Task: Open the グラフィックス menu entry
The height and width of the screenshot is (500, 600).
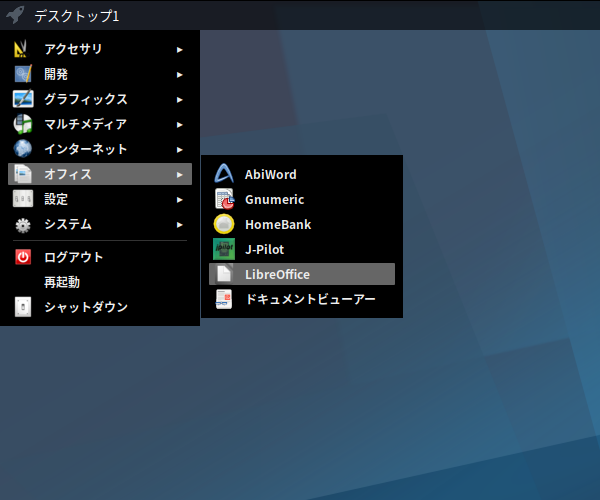Action: click(x=100, y=99)
